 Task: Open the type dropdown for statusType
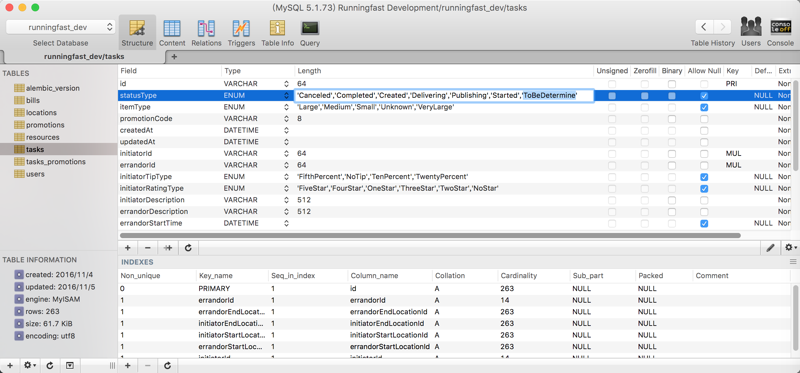coord(286,95)
